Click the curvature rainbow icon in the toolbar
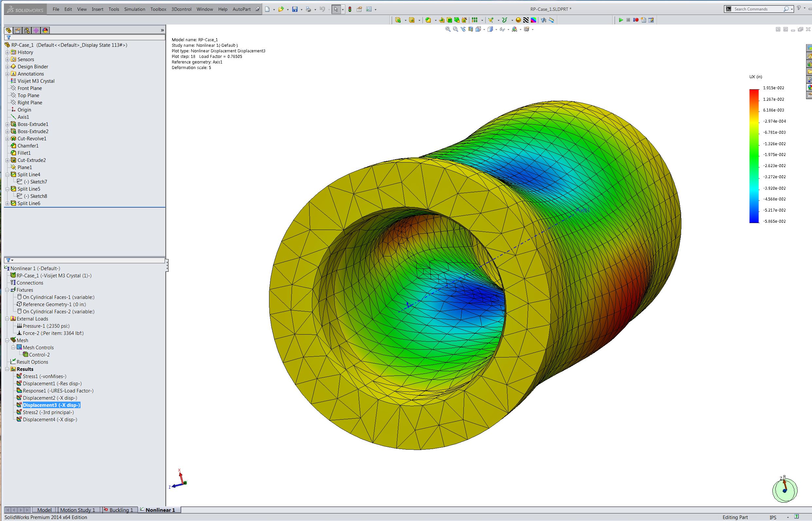This screenshot has width=812, height=521. pyautogui.click(x=533, y=20)
